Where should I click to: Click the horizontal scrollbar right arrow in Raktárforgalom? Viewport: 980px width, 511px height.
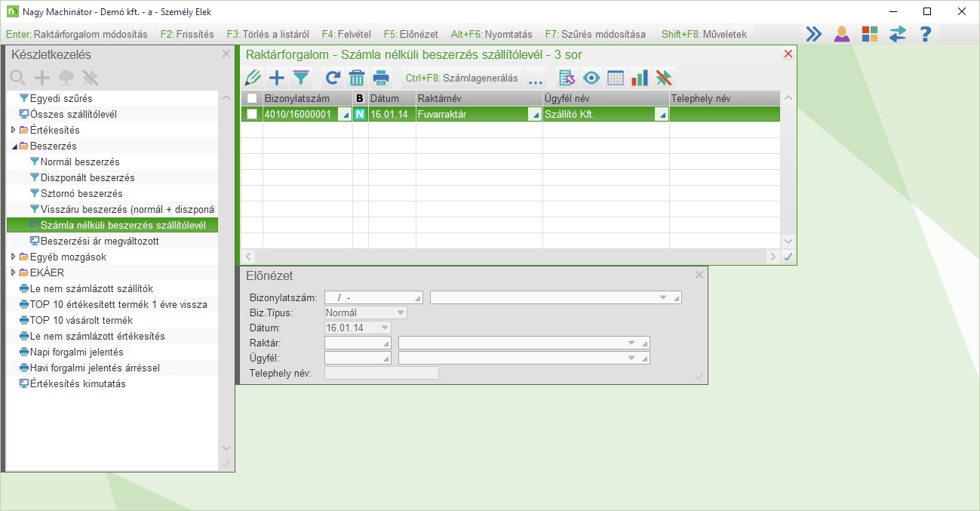tap(773, 257)
